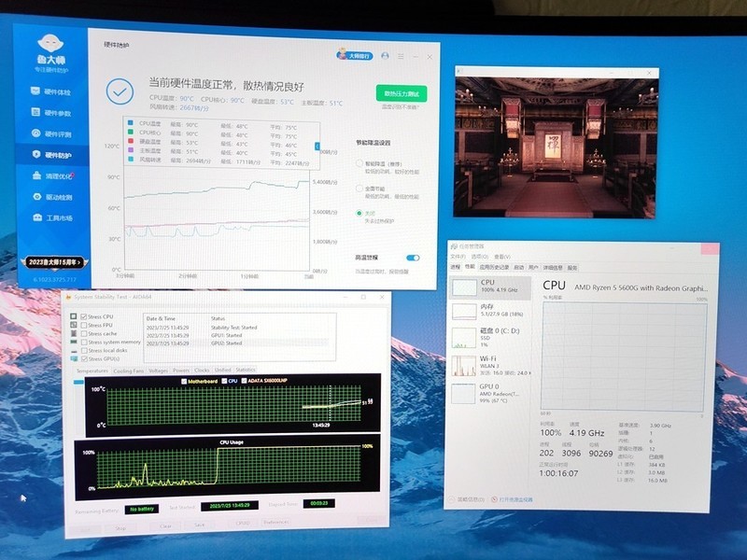Switch to the Cooling Fans tab

128,371
